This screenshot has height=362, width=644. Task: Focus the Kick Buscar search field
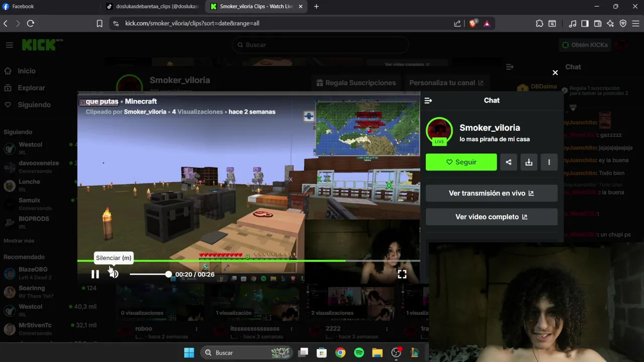[320, 45]
